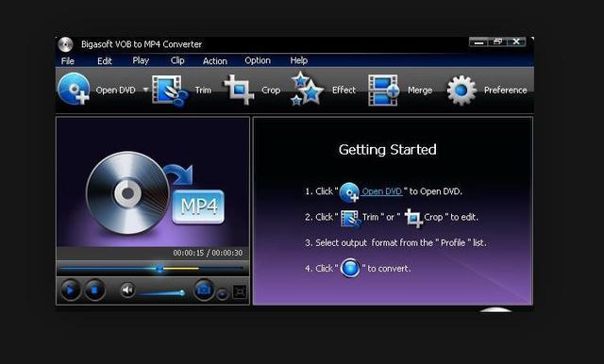Open the Effect stars icon
Image resolution: width=604 pixels, height=364 pixels.
click(307, 89)
